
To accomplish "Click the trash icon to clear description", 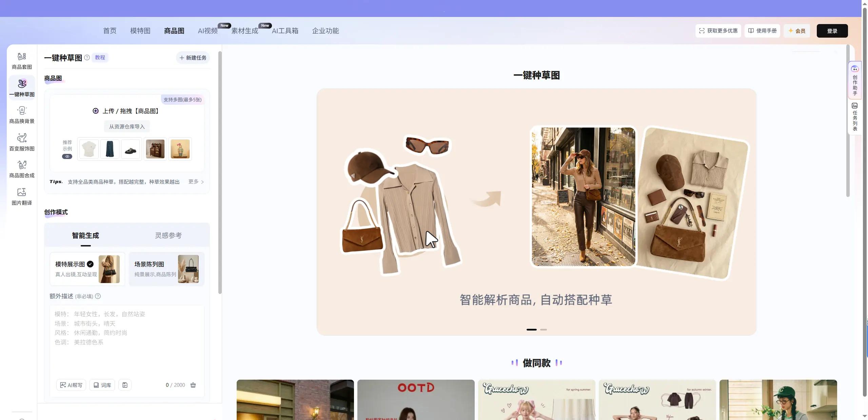I will click(x=193, y=385).
